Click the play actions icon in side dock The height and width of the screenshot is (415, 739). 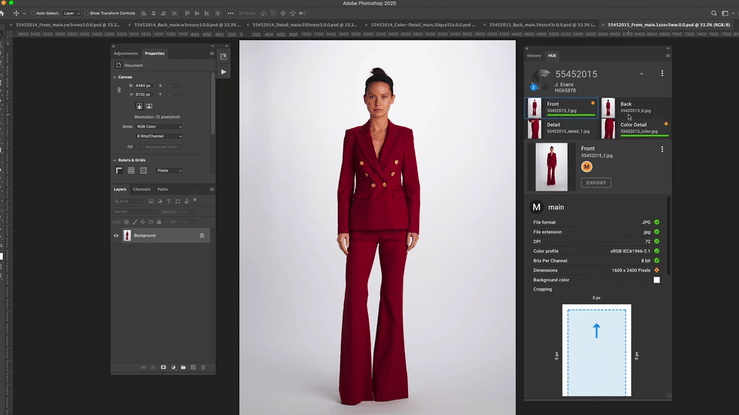click(223, 72)
